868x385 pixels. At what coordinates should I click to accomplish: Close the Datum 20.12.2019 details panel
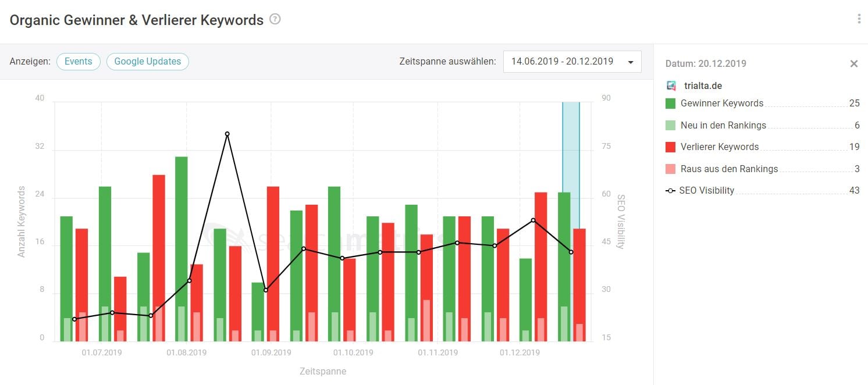pyautogui.click(x=853, y=64)
